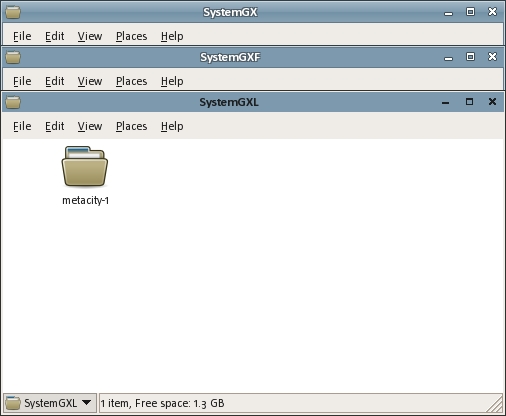The width and height of the screenshot is (506, 416).
Task: Click the SystemGX title bar text
Action: coord(230,12)
